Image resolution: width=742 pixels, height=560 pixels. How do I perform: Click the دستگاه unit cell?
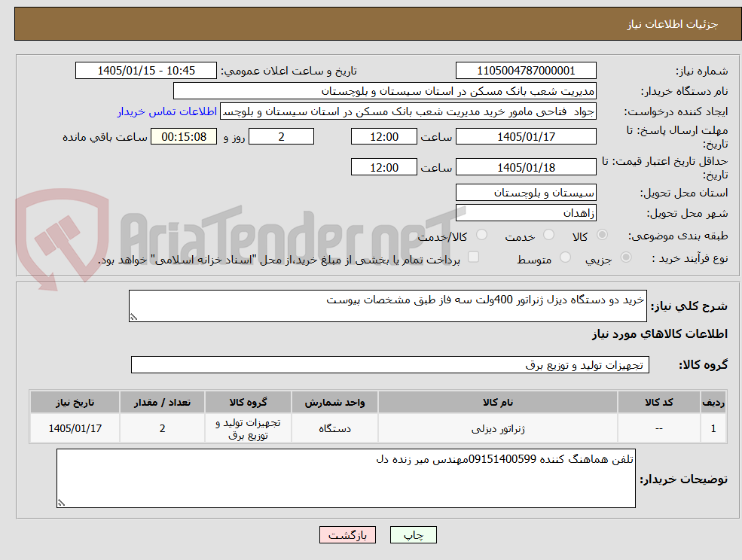(x=334, y=428)
